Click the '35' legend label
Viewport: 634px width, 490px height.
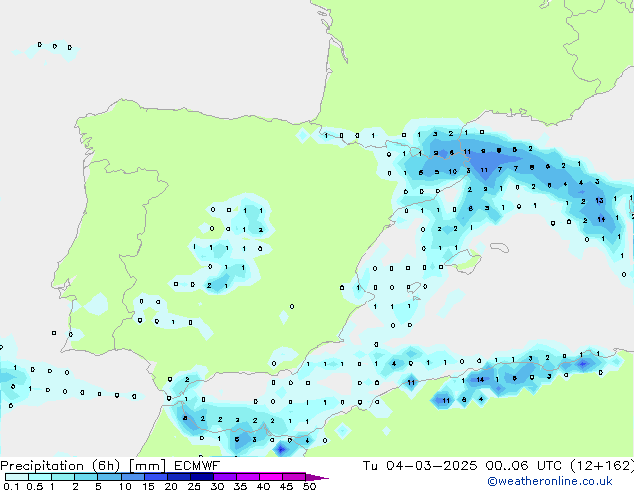coord(240,486)
